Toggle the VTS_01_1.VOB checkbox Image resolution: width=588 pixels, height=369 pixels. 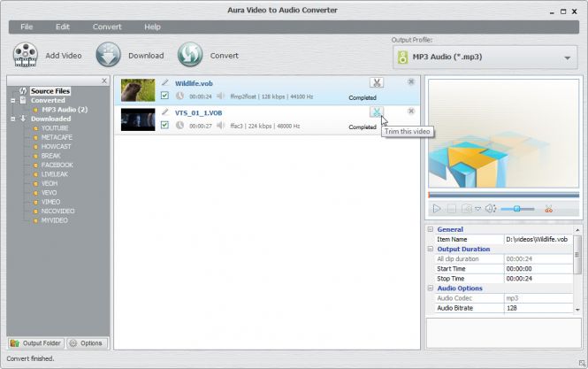[x=164, y=126]
